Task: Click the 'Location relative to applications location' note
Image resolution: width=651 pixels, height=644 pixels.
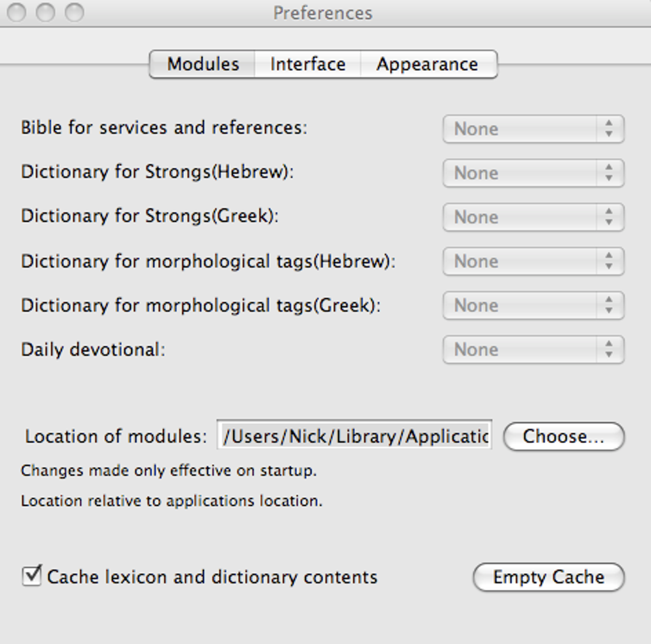Action: (x=171, y=501)
